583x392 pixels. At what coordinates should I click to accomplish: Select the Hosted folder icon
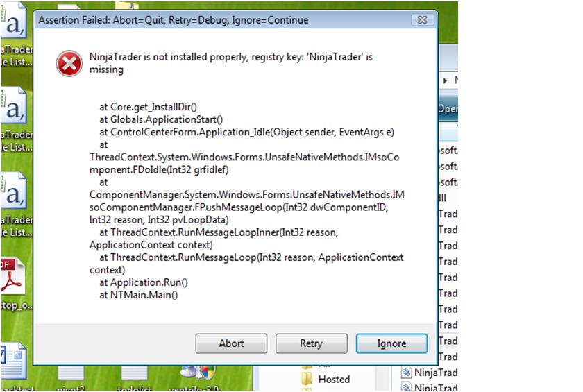pyautogui.click(x=307, y=379)
